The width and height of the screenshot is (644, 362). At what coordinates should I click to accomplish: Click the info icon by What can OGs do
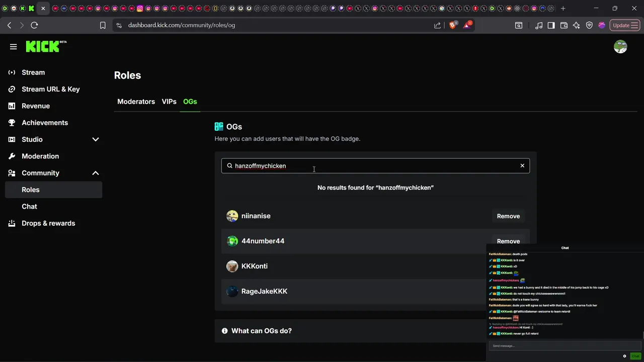[x=225, y=331]
